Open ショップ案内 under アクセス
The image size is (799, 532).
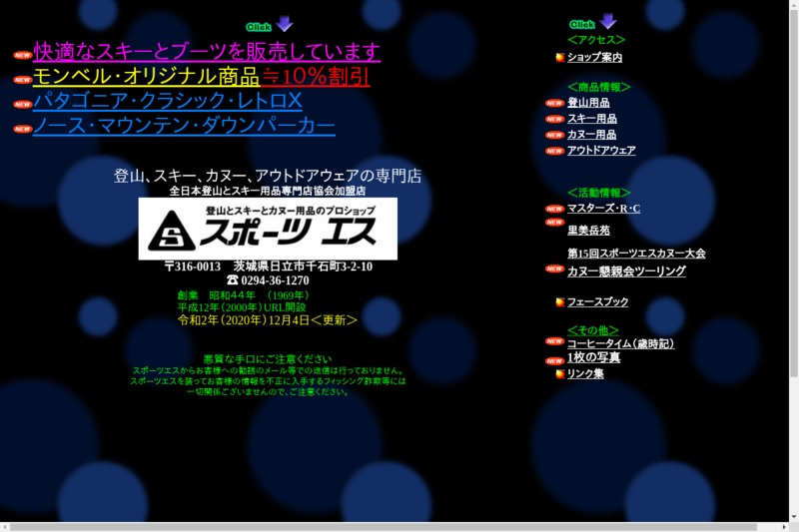[x=594, y=57]
